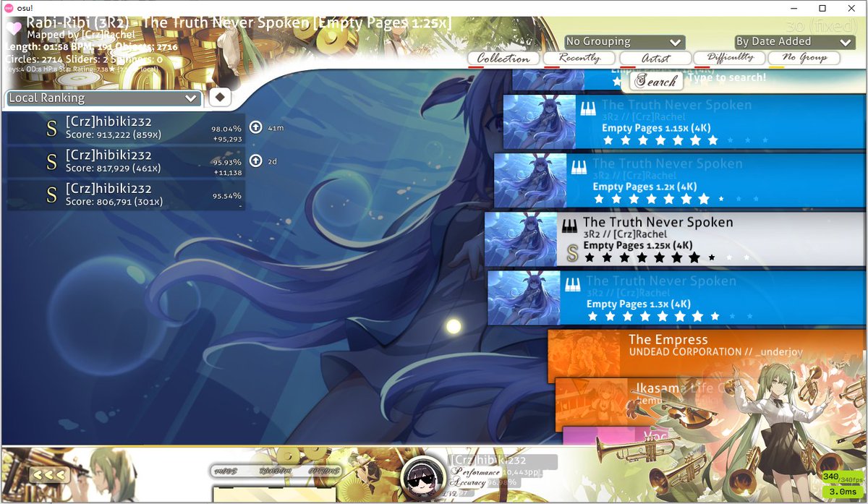Click the Search box
Screen dimensions: 868x504
tap(656, 81)
